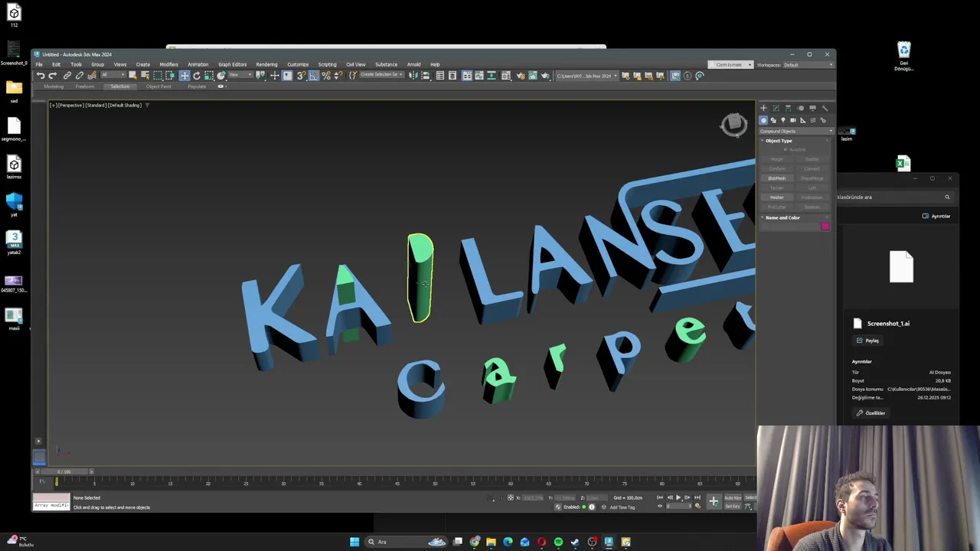Switch to the Utilities command panel tab
Viewport: 980px width, 551px height.
[x=825, y=108]
